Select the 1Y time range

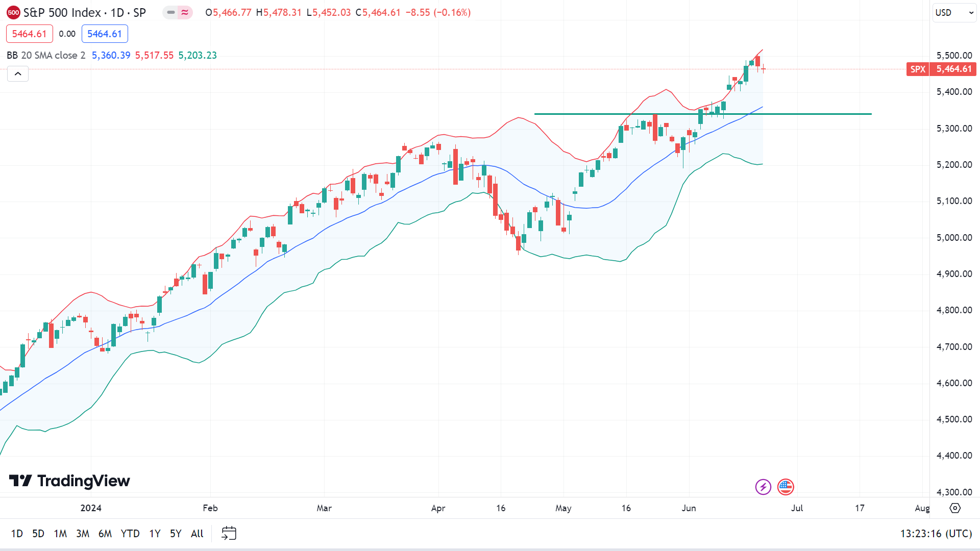(155, 534)
